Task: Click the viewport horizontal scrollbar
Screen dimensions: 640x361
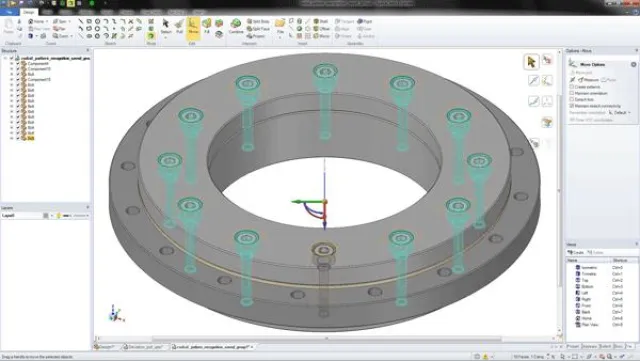Action: [x=327, y=339]
